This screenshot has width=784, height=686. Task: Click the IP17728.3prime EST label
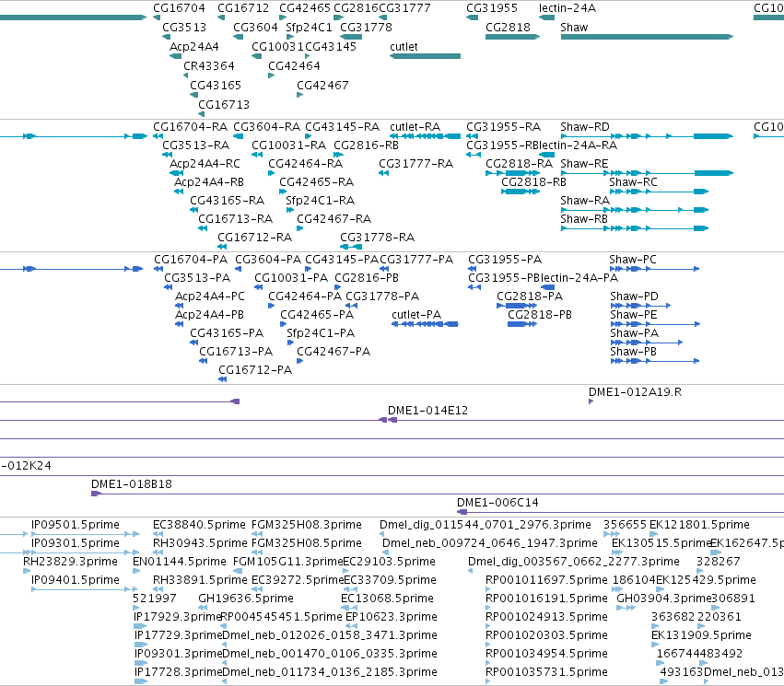(x=178, y=672)
